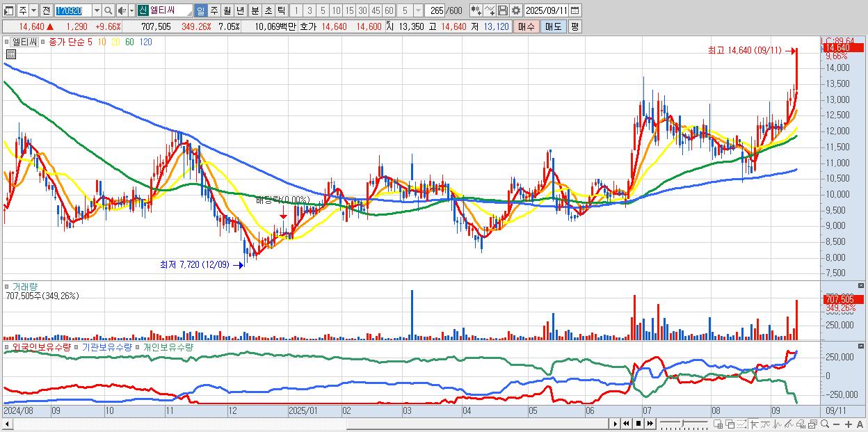The image size is (868, 432).
Task: Click the 평 button
Action: point(574,26)
